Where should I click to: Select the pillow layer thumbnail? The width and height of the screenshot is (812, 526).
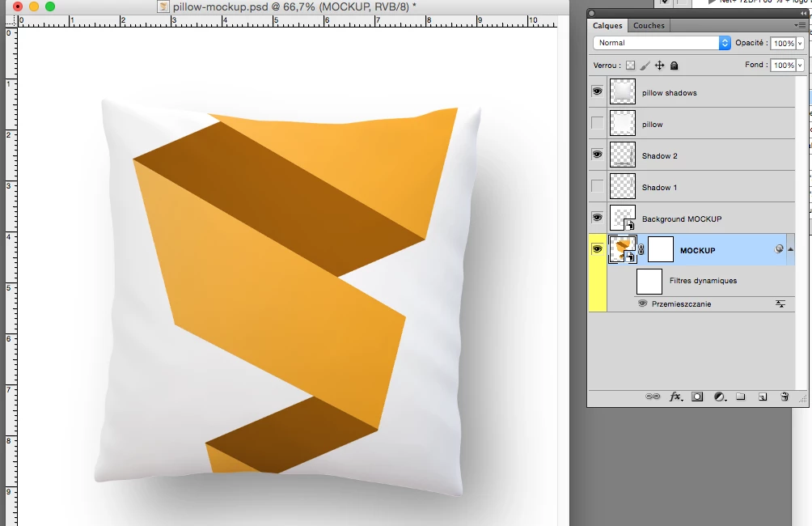click(x=623, y=123)
